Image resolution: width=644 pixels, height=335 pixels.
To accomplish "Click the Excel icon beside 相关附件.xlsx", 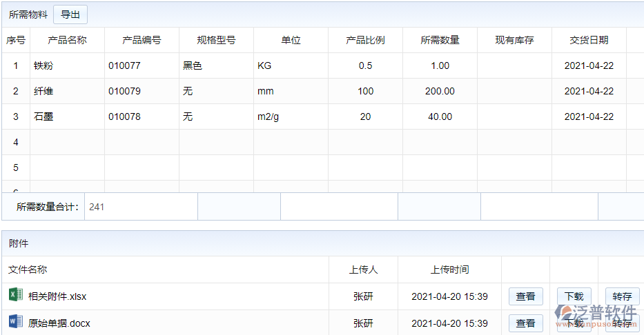I will point(15,296).
